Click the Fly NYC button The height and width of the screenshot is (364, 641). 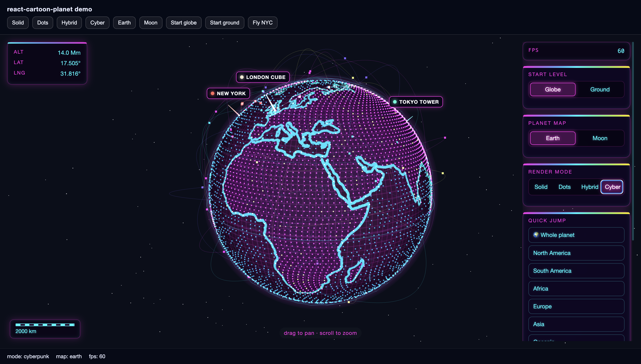pos(262,23)
